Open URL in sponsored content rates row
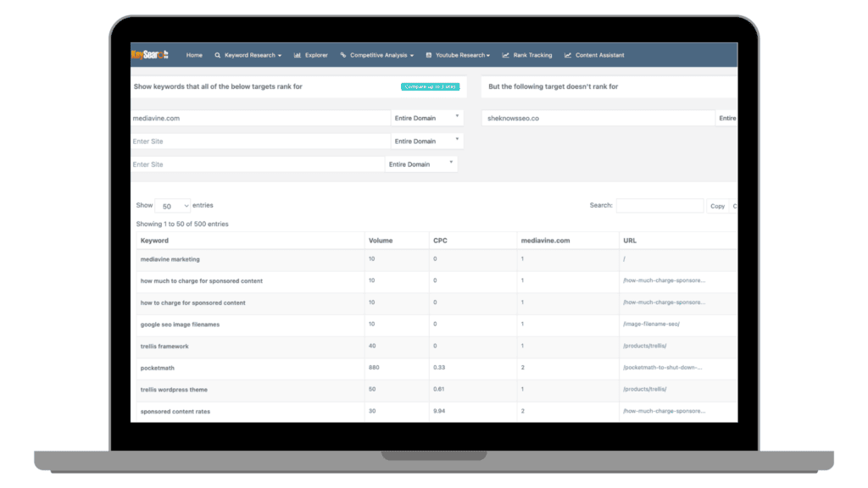 point(664,411)
